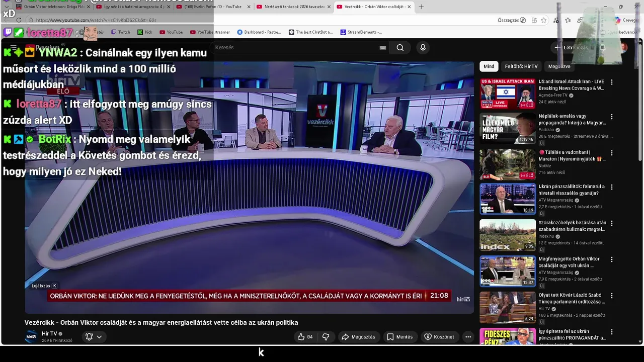
Task: Open US and Israel Attack Iran thumbnail
Action: click(x=508, y=94)
